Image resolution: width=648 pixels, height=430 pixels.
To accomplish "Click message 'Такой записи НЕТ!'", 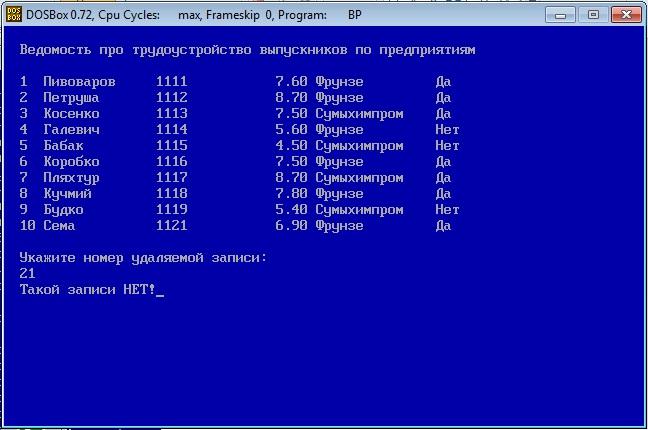I will pyautogui.click(x=88, y=289).
